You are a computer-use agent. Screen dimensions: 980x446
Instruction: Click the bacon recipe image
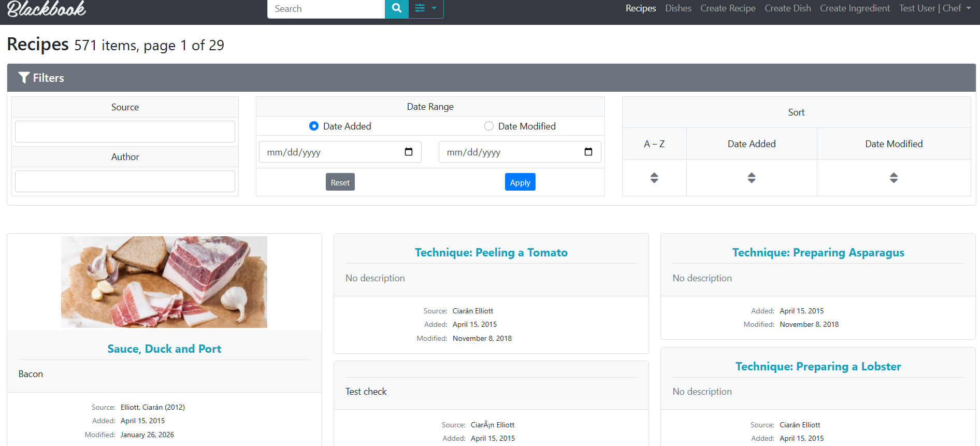click(x=164, y=282)
